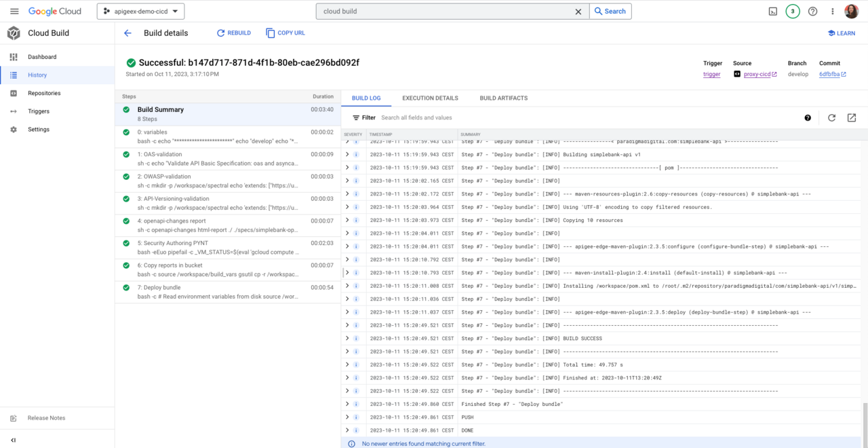This screenshot has height=448, width=868.
Task: Open the help question mark menu
Action: click(x=812, y=12)
